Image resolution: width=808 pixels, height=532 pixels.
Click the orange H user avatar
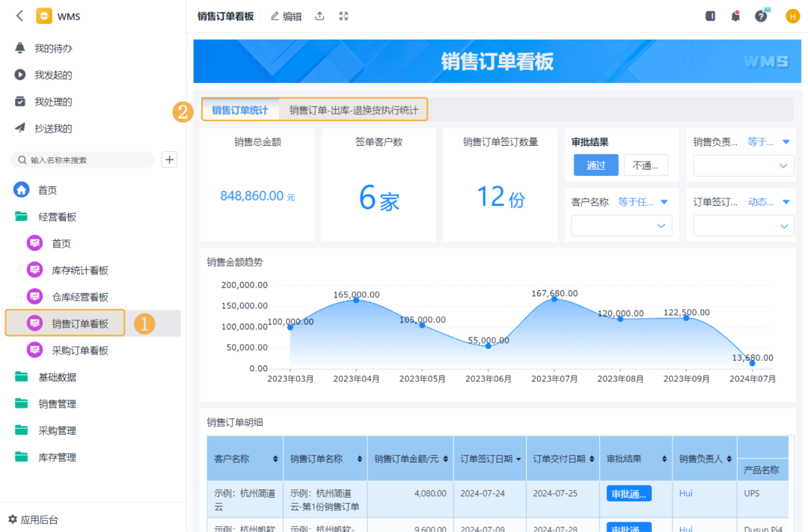click(792, 16)
